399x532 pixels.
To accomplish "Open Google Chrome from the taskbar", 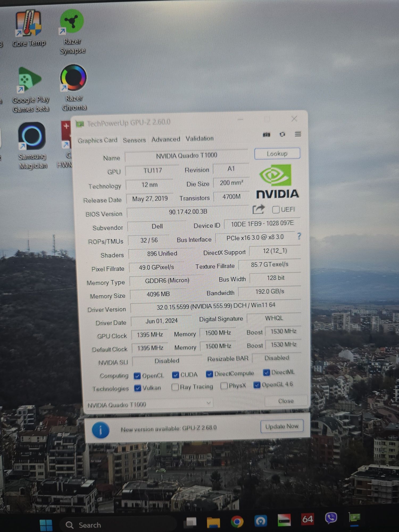I will tap(237, 522).
